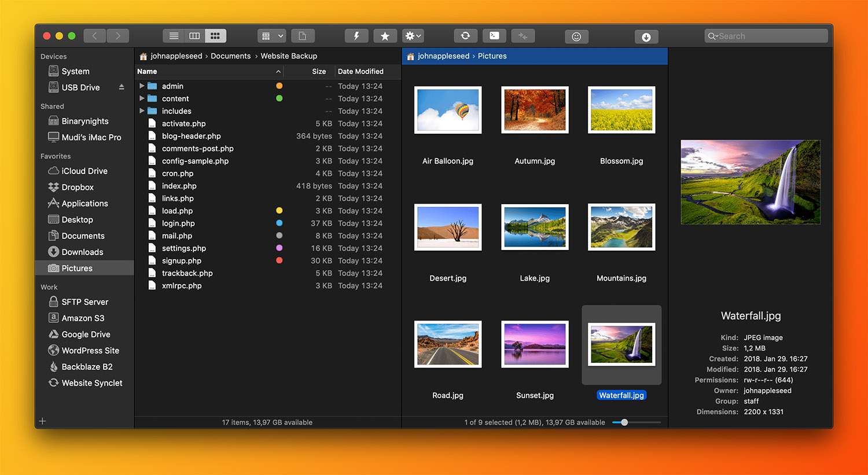Select the Lake.jpg thumbnail
Image resolution: width=868 pixels, height=475 pixels.
535,227
